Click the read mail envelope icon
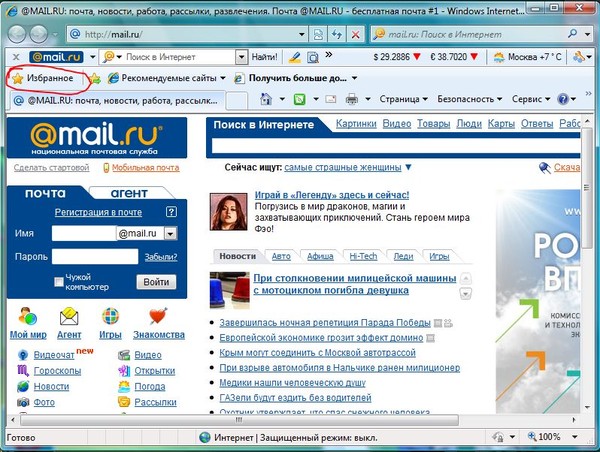 (x=331, y=100)
